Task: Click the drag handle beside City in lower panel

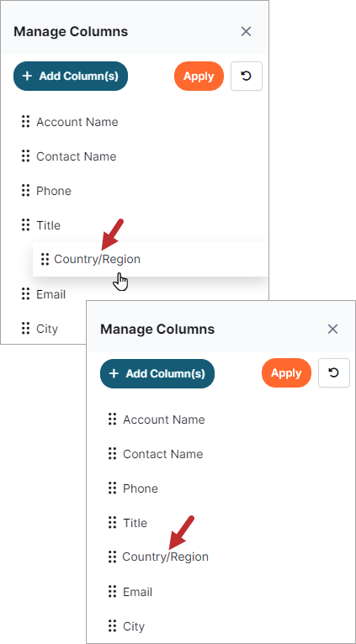Action: point(112,626)
